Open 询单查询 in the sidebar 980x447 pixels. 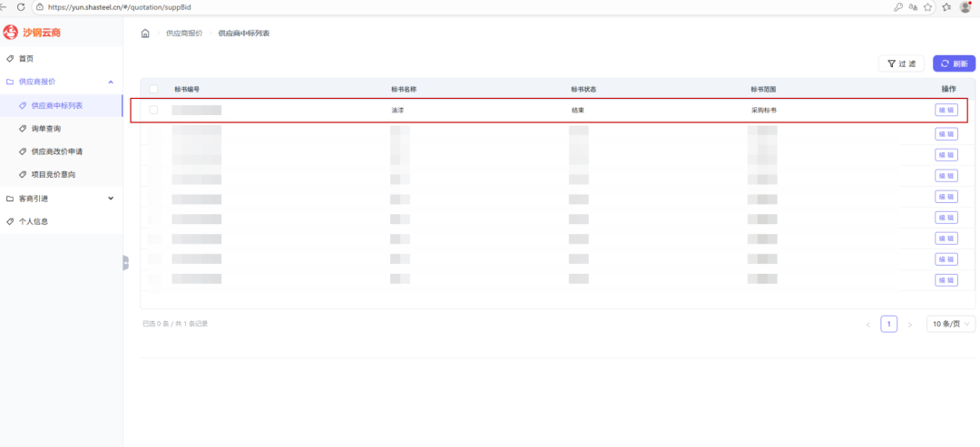coord(45,129)
